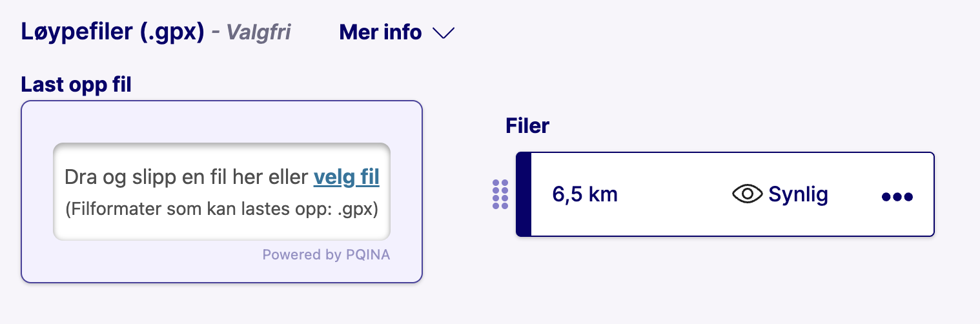Image resolution: width=980 pixels, height=324 pixels.
Task: Select the 6,5 km file name
Action: 585,194
